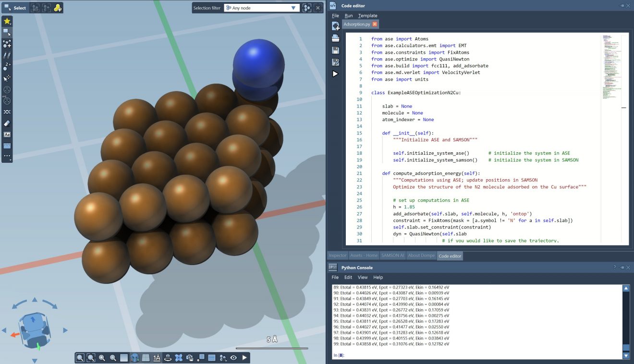634x364 pixels.
Task: Click the Save file floppy disk icon
Action: (335, 50)
